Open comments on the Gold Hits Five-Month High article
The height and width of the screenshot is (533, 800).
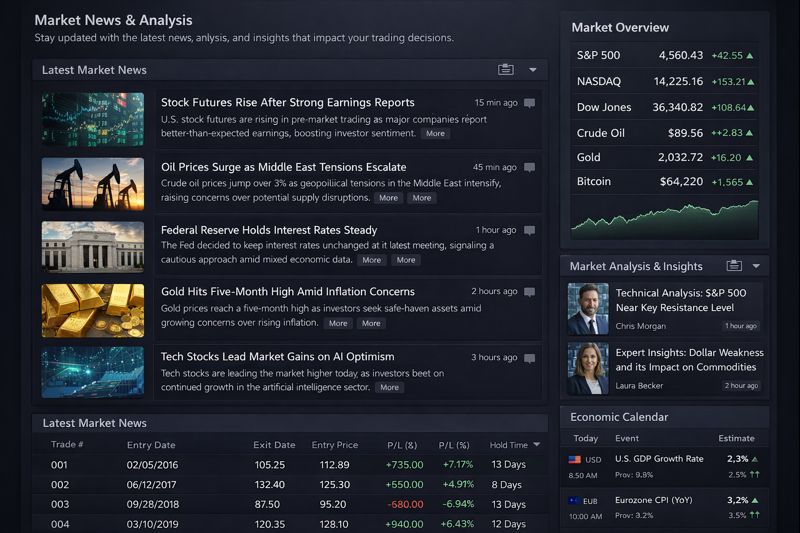coord(530,292)
